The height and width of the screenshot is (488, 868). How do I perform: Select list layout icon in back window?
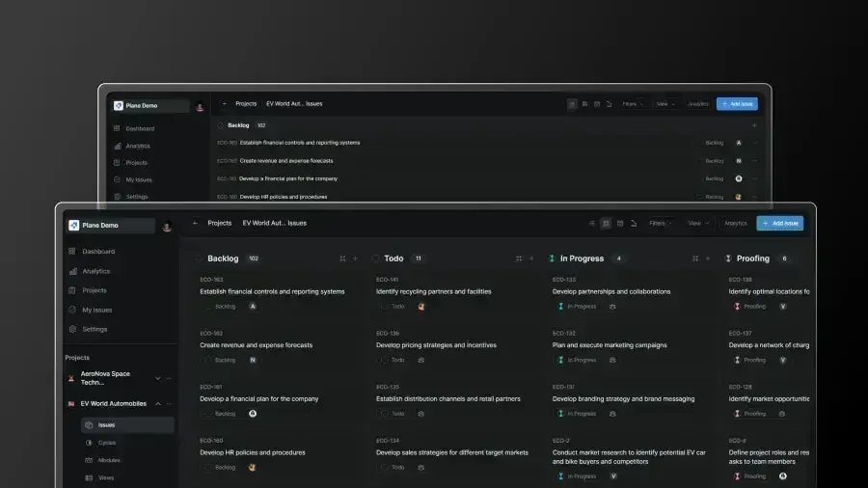pyautogui.click(x=572, y=104)
